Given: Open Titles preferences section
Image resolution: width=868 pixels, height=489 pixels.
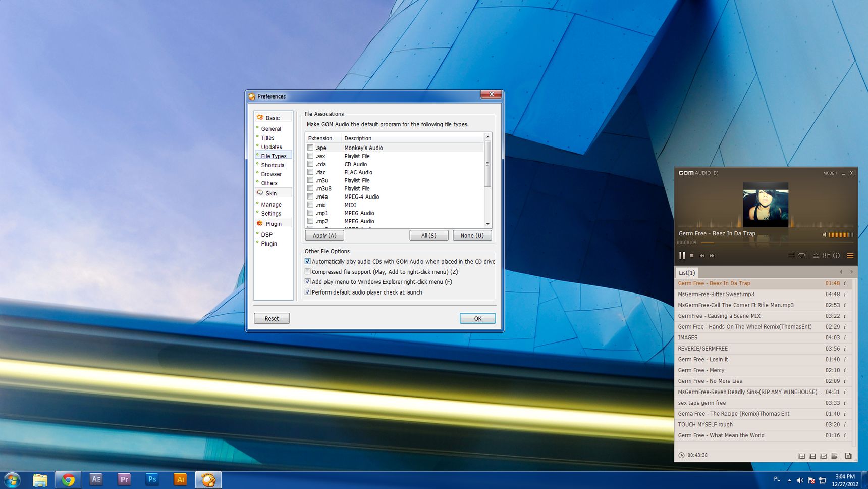Looking at the screenshot, I should pos(268,138).
